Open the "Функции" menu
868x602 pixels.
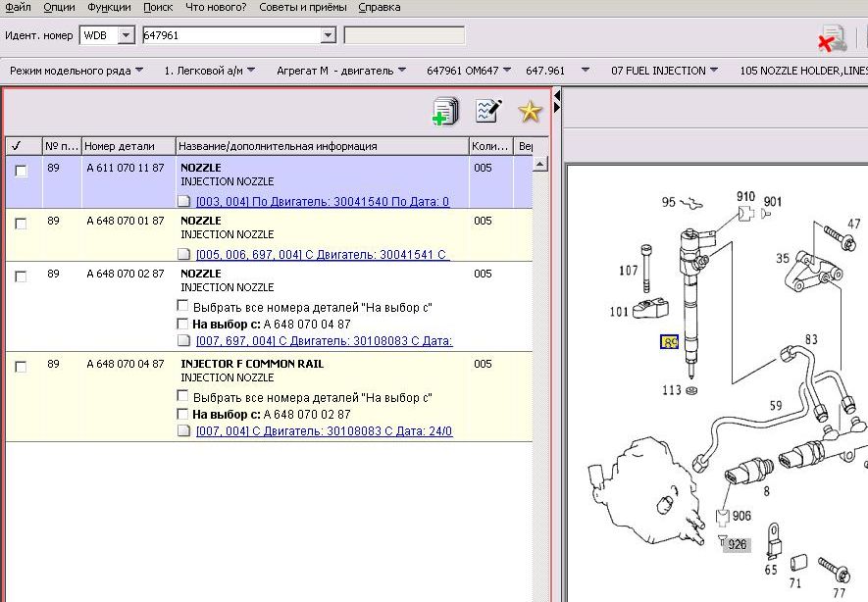[109, 7]
